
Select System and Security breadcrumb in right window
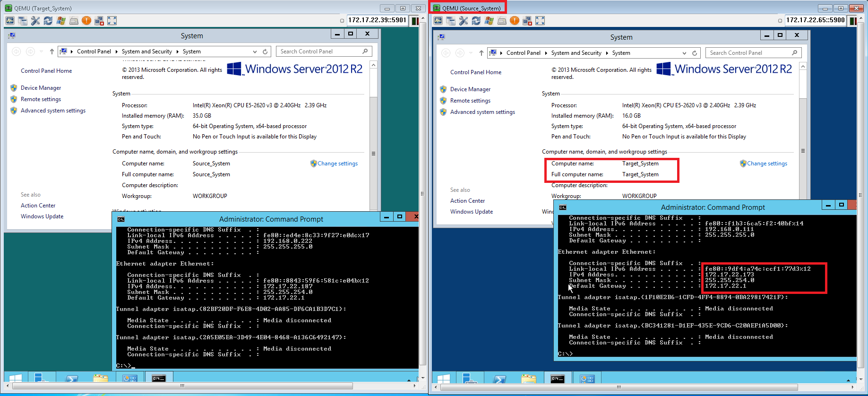tap(576, 53)
